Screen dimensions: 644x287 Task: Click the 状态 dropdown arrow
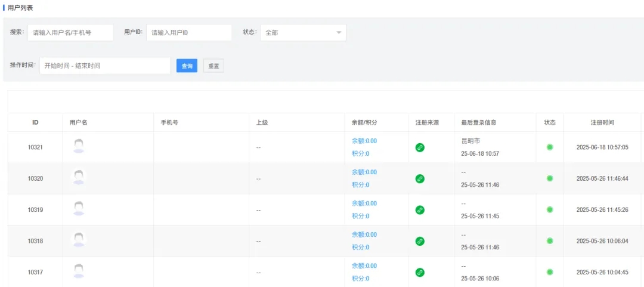pyautogui.click(x=339, y=33)
